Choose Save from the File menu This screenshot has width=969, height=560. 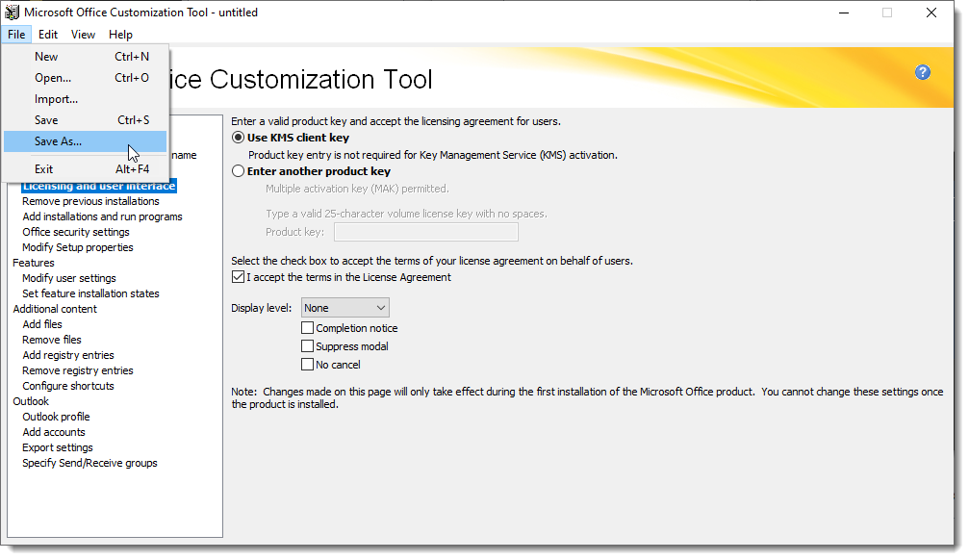[86, 120]
